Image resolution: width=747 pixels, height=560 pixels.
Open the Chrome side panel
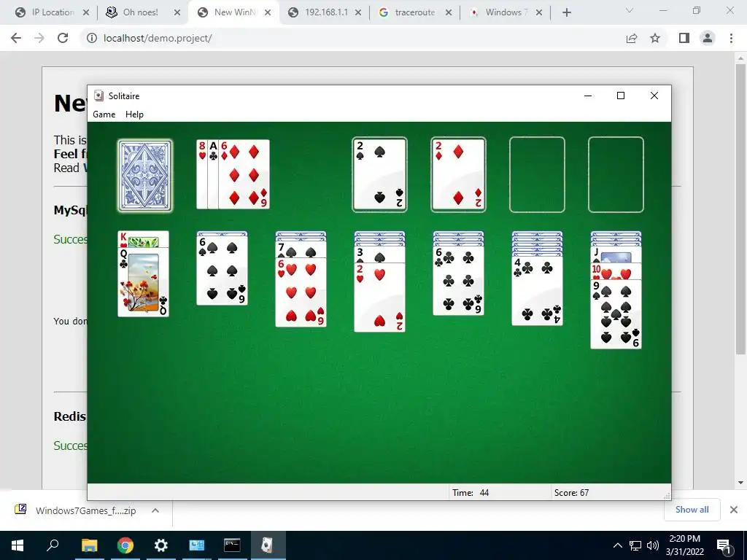click(x=684, y=38)
